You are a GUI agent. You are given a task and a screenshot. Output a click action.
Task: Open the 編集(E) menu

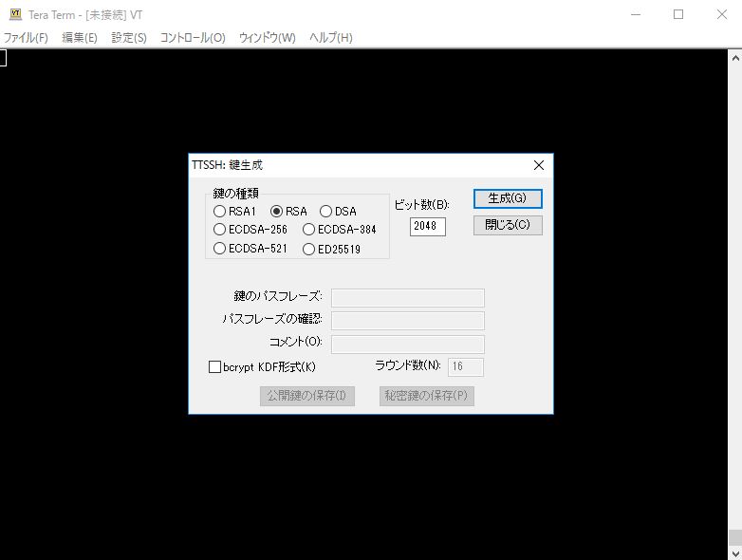tap(80, 37)
